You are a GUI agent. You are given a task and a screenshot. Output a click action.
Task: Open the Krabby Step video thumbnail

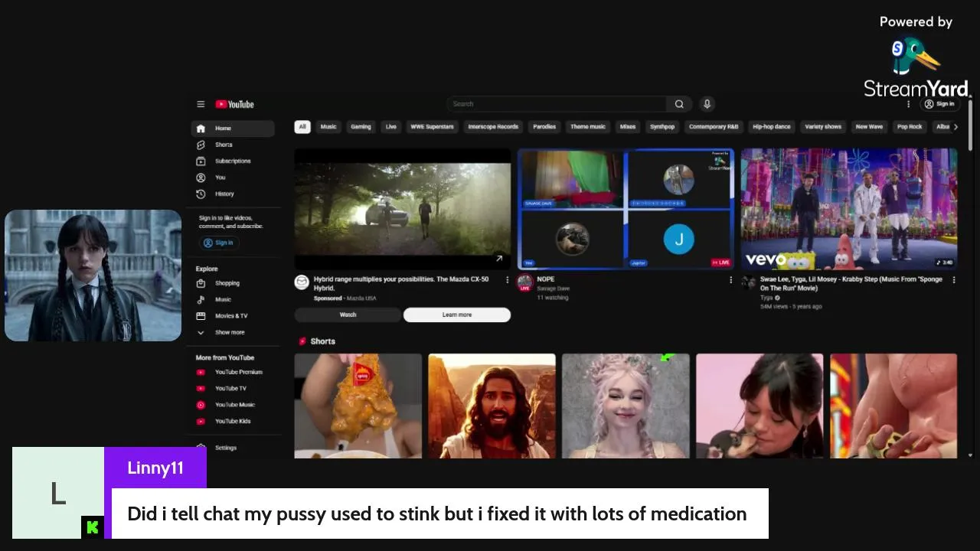[x=849, y=209]
